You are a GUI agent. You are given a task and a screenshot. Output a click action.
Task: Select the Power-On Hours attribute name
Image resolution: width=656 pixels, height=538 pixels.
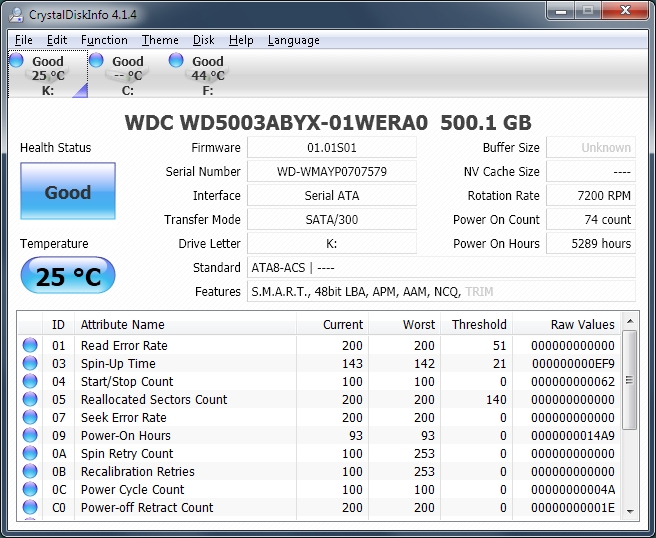[126, 435]
